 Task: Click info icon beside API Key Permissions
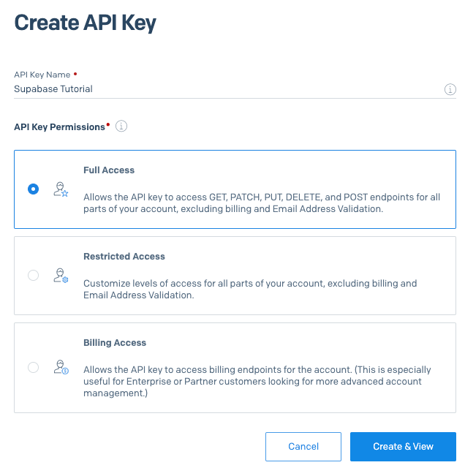pyautogui.click(x=121, y=126)
